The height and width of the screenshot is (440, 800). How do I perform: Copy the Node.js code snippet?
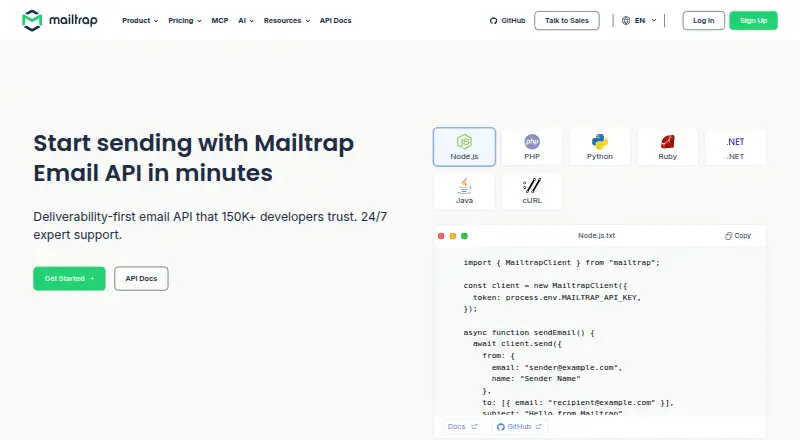pyautogui.click(x=738, y=235)
